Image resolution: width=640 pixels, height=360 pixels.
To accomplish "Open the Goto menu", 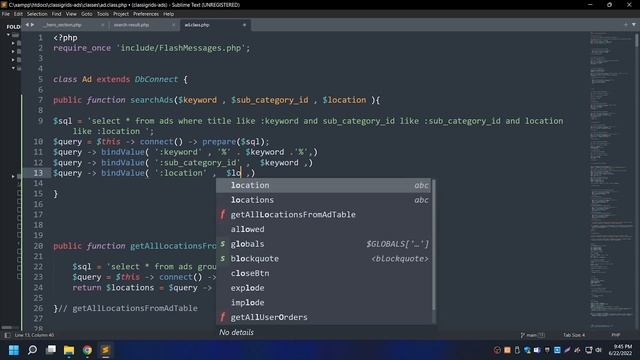I will point(87,14).
